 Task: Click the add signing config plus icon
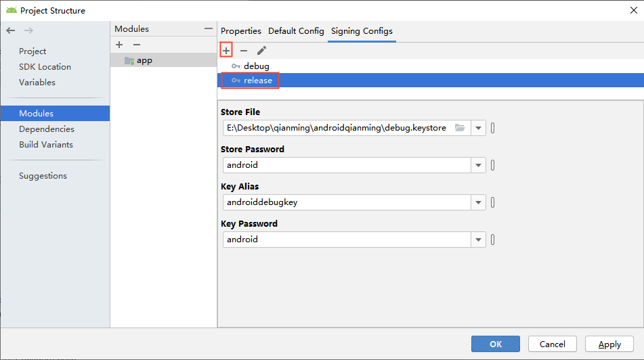pos(226,50)
